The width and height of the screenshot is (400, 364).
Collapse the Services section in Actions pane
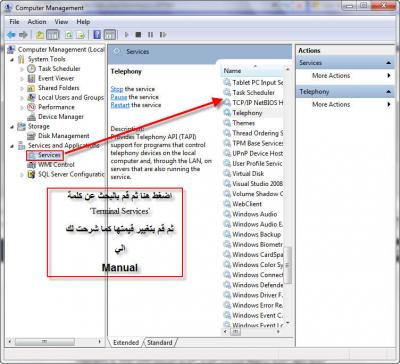coord(389,63)
